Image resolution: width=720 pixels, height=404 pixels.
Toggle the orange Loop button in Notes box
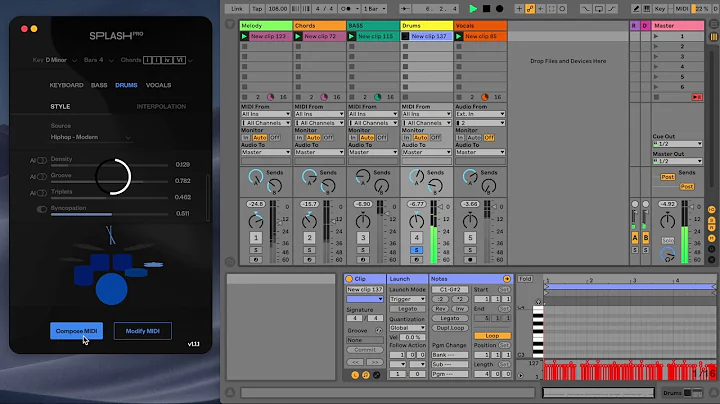pos(492,336)
